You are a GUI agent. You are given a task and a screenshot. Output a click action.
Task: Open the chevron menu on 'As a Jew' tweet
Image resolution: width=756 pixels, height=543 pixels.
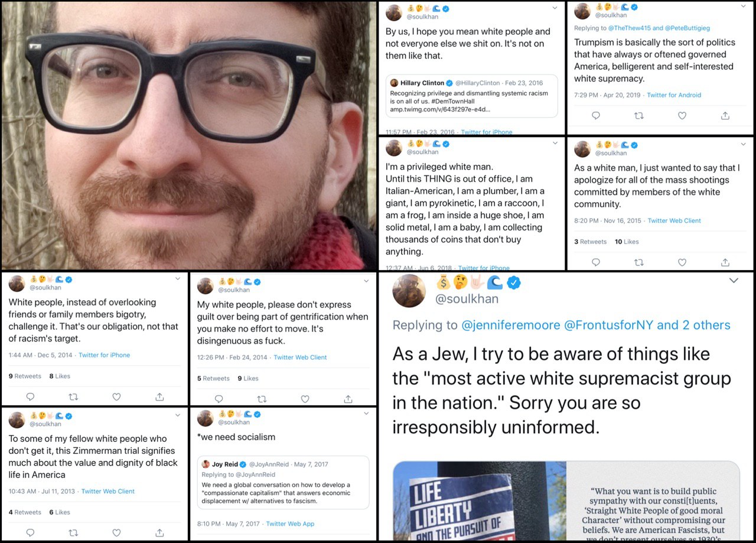[734, 280]
